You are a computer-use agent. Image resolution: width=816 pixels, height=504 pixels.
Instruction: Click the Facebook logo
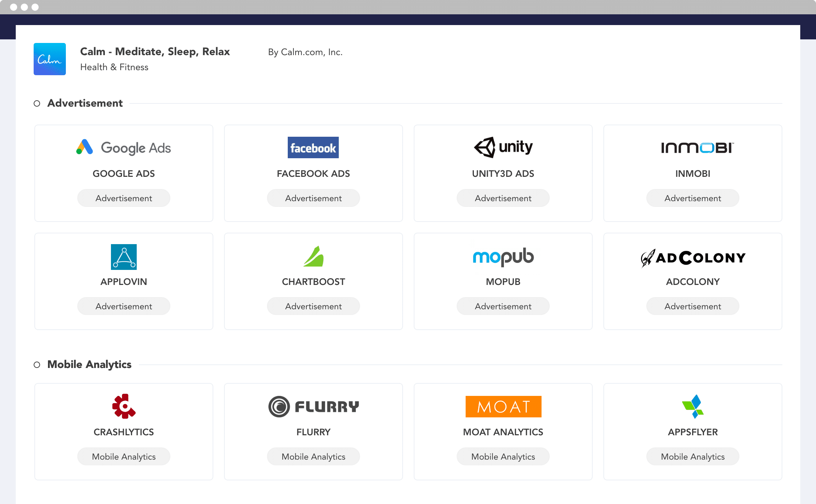pos(313,147)
